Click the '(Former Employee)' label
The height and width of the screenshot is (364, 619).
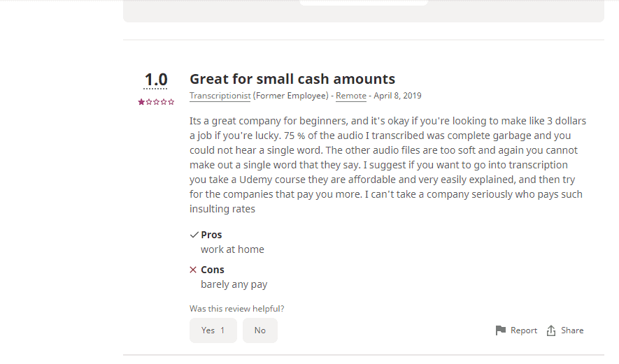pyautogui.click(x=291, y=96)
